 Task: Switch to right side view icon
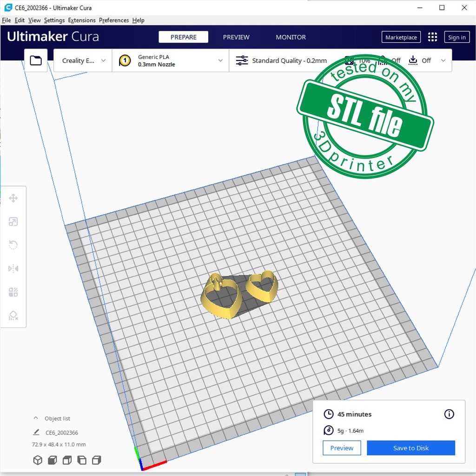point(97,460)
